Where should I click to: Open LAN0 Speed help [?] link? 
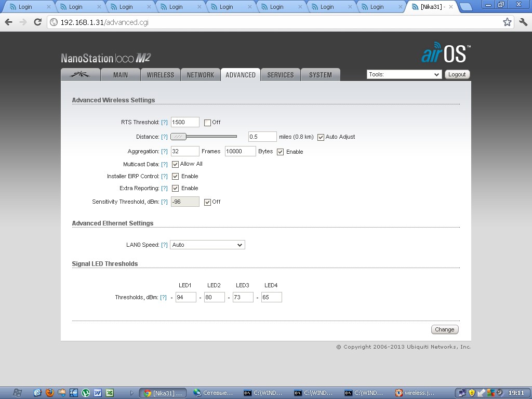(x=164, y=245)
